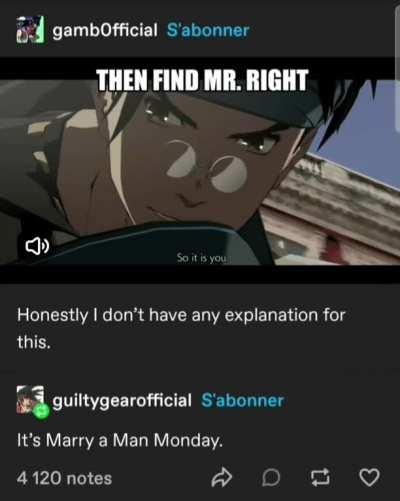The image size is (400, 501).
Task: Click the black bar below the video
Action: (x=200, y=274)
